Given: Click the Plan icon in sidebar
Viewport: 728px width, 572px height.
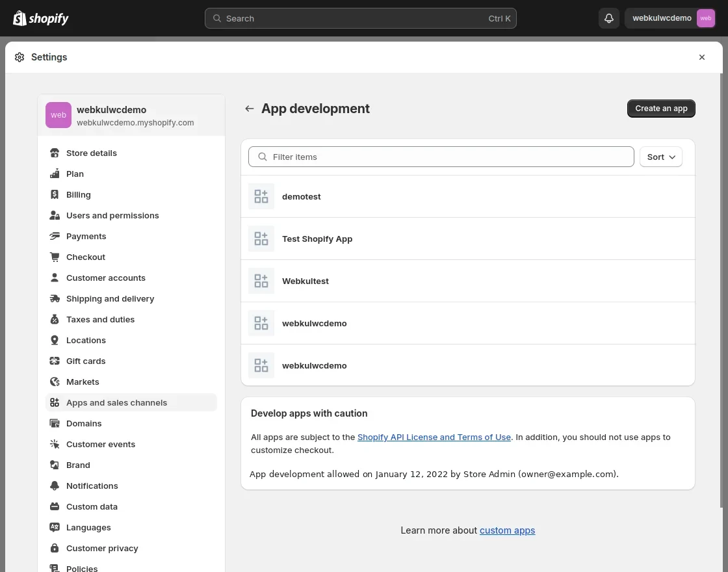Looking at the screenshot, I should [x=55, y=174].
